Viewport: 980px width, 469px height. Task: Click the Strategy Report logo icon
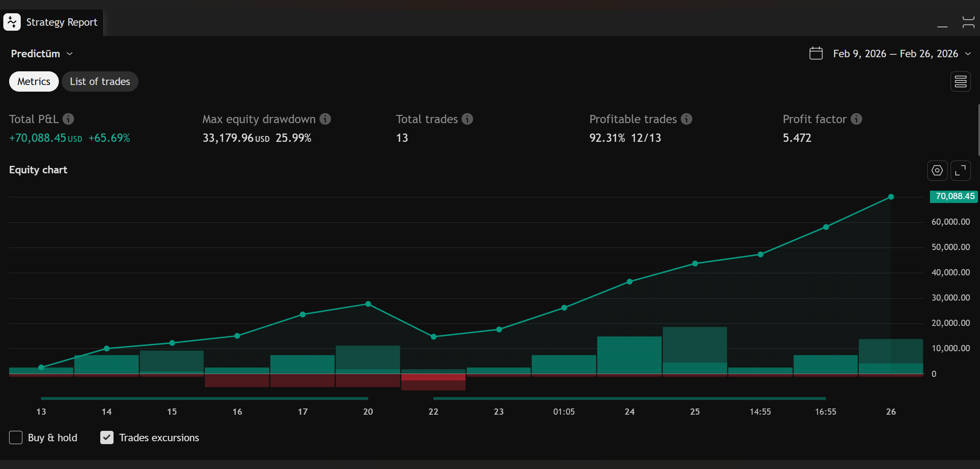click(x=12, y=22)
